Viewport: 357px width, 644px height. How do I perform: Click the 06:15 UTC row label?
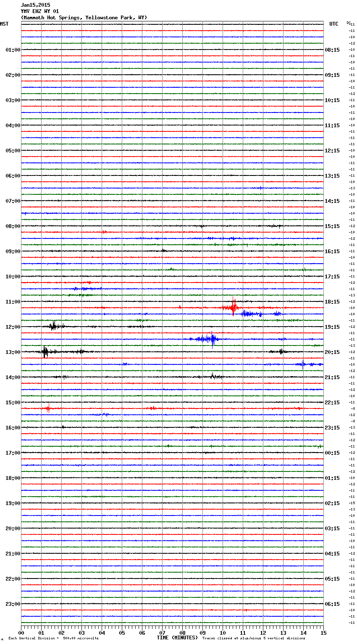[332, 604]
